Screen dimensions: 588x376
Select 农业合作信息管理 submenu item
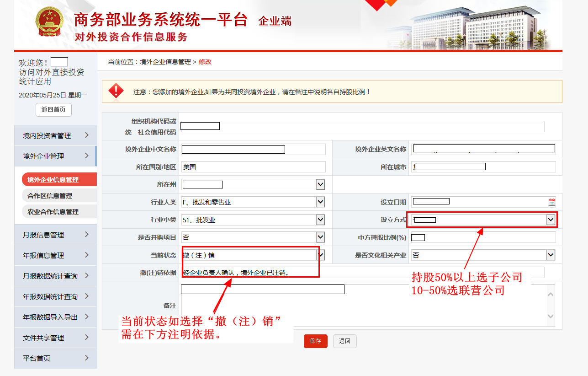53,212
